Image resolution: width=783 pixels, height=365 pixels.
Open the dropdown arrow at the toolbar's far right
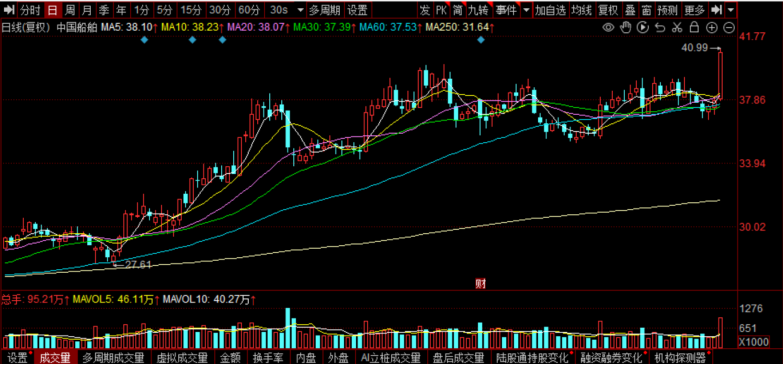coord(731,9)
